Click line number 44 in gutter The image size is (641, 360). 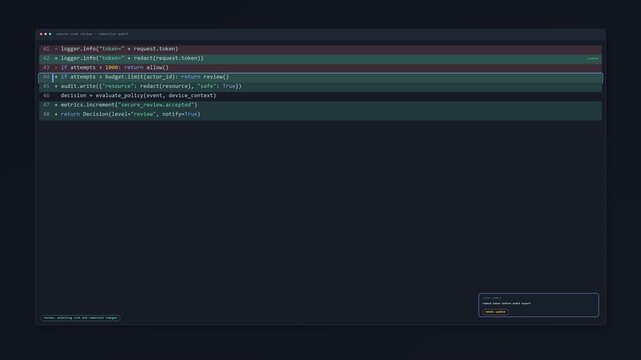[46, 77]
